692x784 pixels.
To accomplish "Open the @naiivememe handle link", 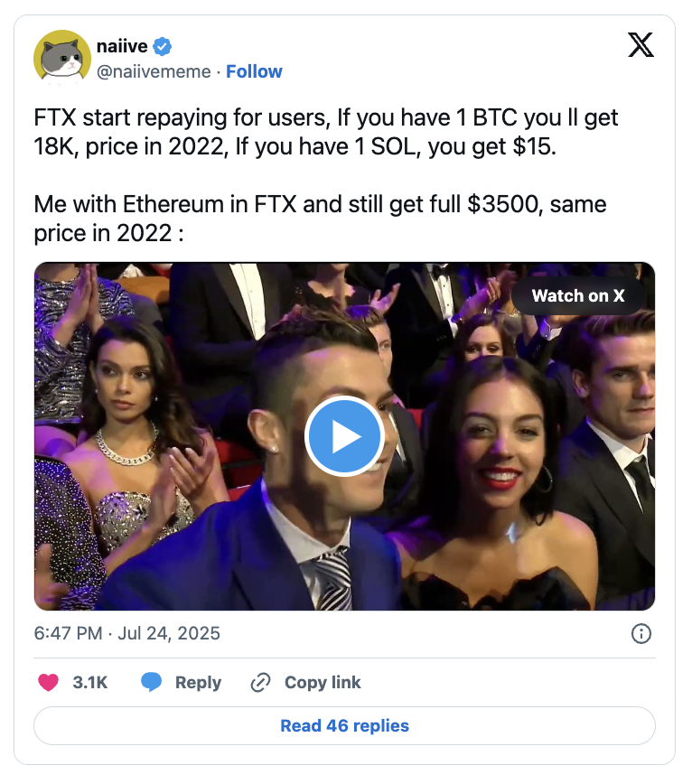I will (x=154, y=71).
